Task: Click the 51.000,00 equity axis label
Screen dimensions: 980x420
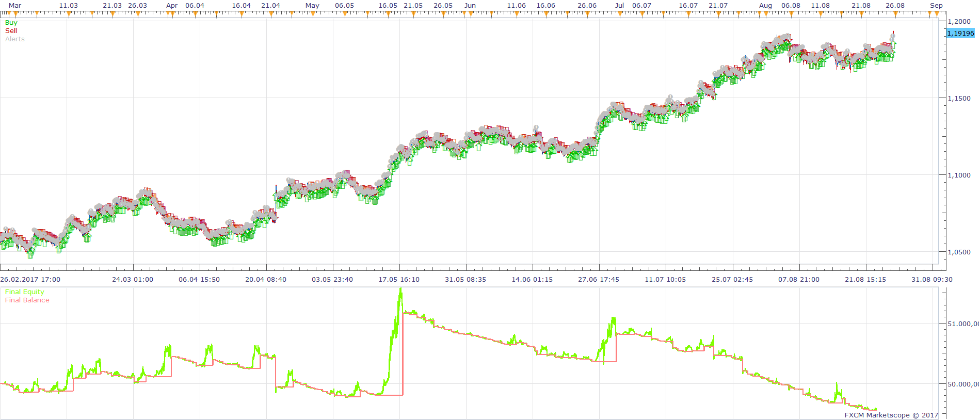Action: click(963, 324)
